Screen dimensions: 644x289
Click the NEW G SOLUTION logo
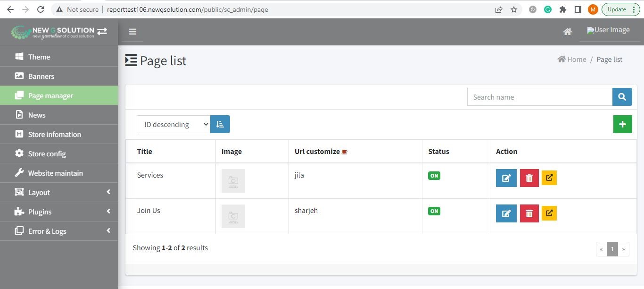coord(53,32)
